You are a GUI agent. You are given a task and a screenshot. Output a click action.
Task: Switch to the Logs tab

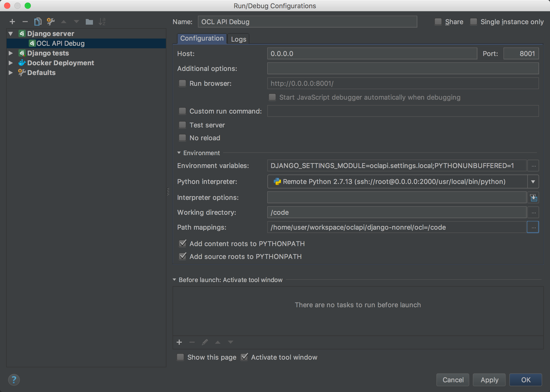tap(238, 39)
